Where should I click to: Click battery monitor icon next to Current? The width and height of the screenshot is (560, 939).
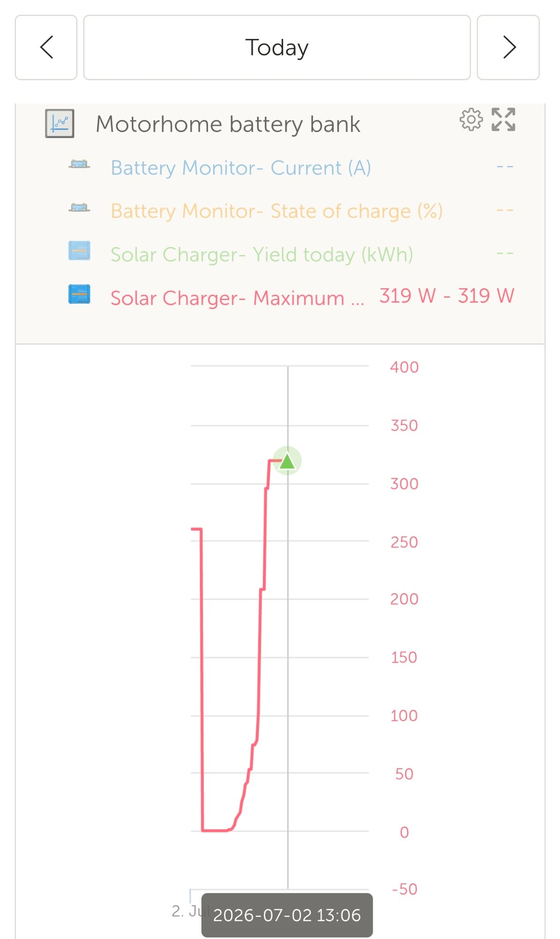(79, 164)
